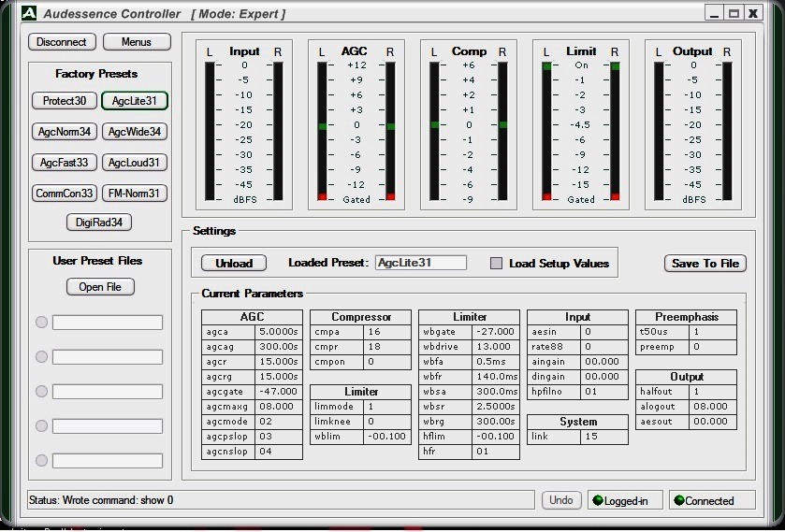
Task: Click the cmpa value 16
Action: 387,332
